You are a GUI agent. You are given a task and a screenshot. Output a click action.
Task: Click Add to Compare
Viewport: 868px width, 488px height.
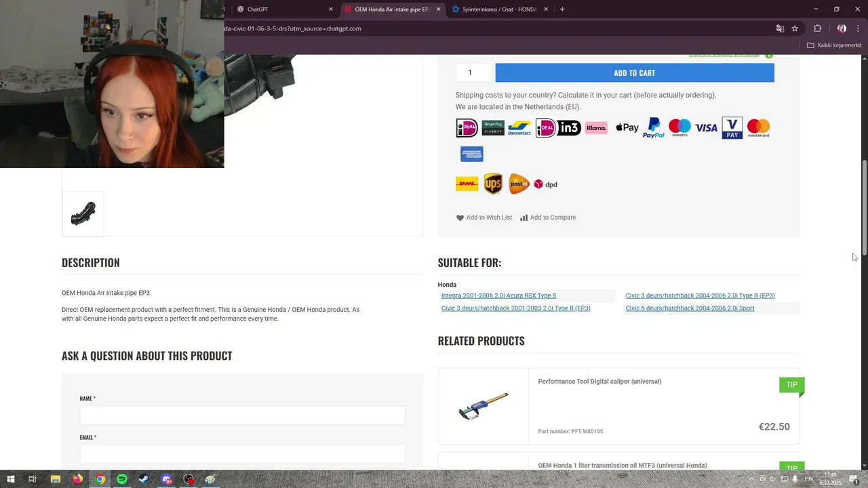[548, 218]
